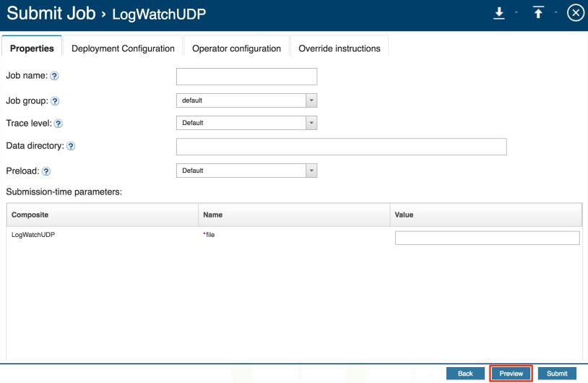Open the upload icon's dropdown arrow
The height and width of the screenshot is (383, 588).
[555, 12]
